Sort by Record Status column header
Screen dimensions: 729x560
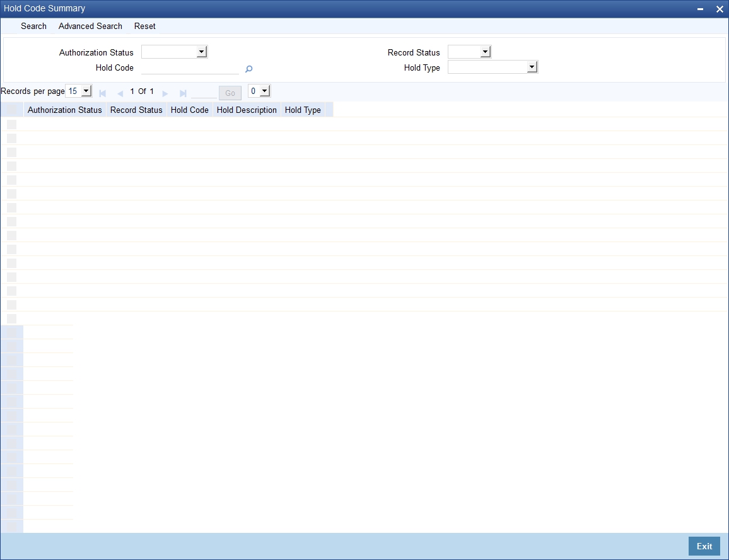(x=136, y=110)
